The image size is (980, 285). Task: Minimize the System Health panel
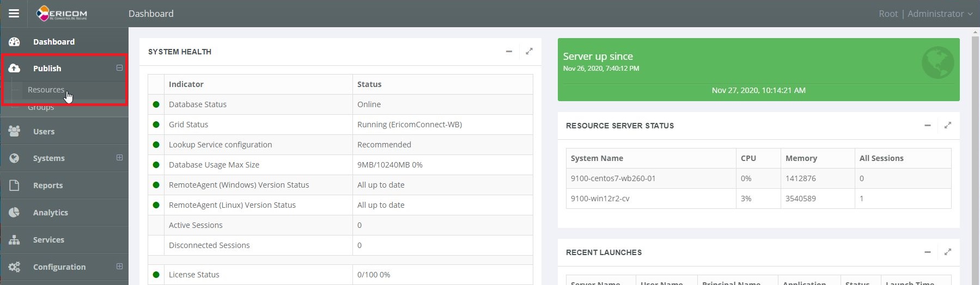click(509, 52)
